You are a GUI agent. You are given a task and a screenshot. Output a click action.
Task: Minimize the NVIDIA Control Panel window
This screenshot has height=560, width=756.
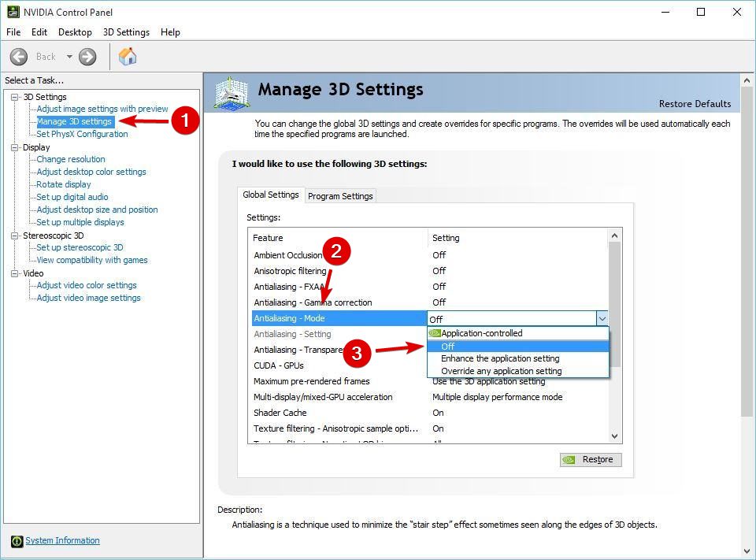click(666, 12)
